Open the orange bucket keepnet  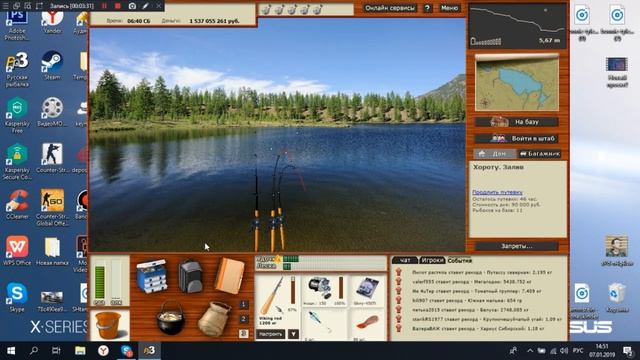(x=109, y=325)
